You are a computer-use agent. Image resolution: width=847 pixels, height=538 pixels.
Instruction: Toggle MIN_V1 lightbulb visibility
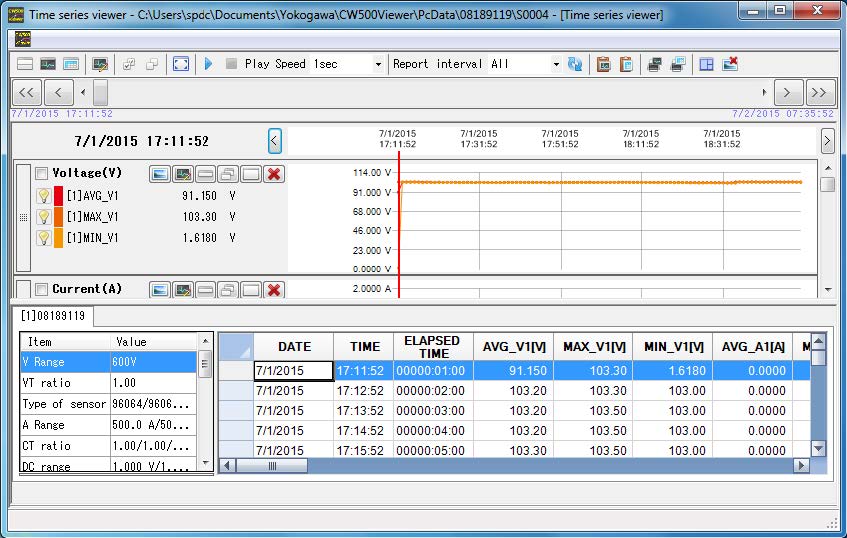44,238
